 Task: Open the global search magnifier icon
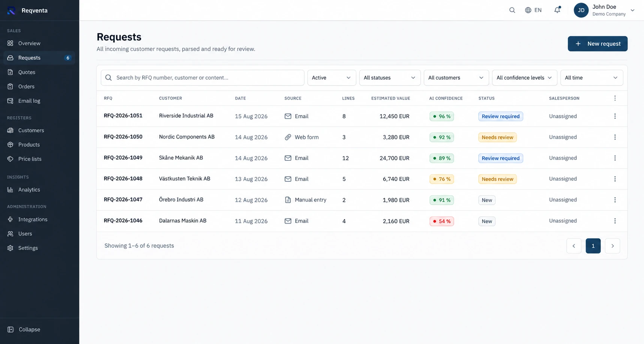(512, 10)
